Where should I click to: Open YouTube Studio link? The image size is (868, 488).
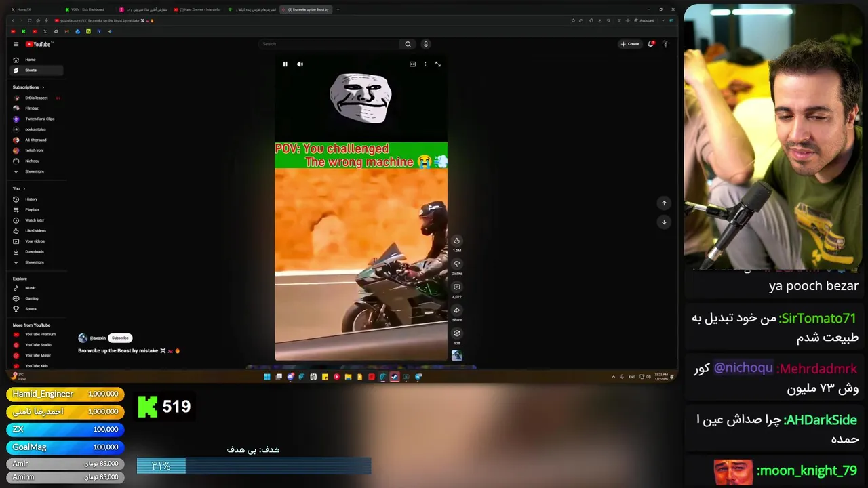[x=37, y=345]
